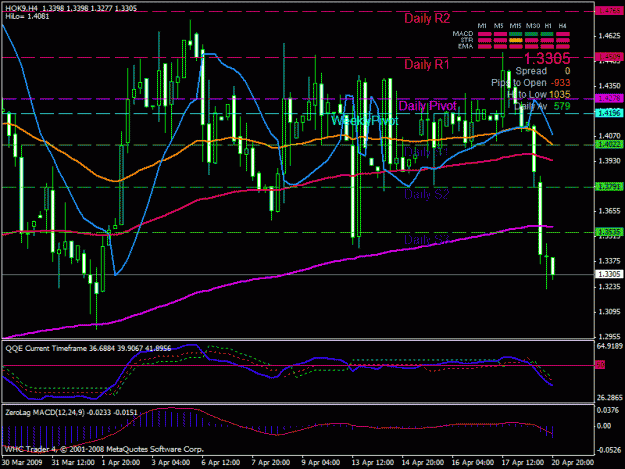Screen dimensions: 625x469
Task: Select the EMA row label in signal panel
Action: coord(466,46)
